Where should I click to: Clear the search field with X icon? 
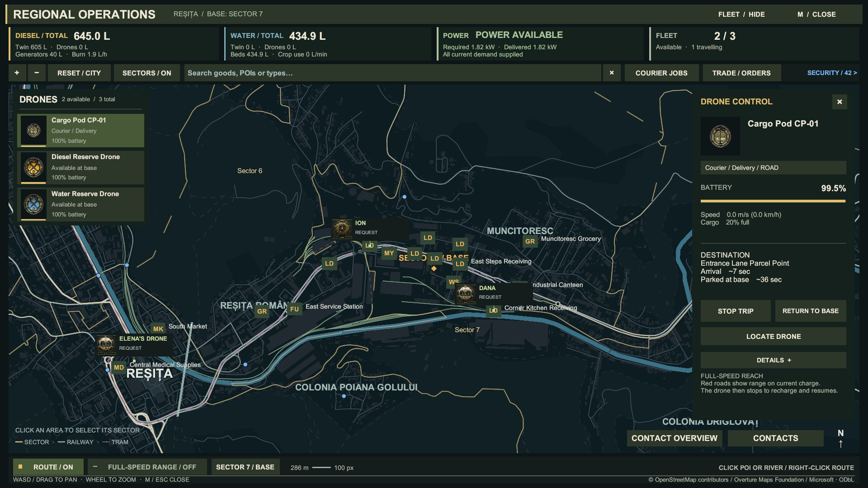[x=612, y=73]
